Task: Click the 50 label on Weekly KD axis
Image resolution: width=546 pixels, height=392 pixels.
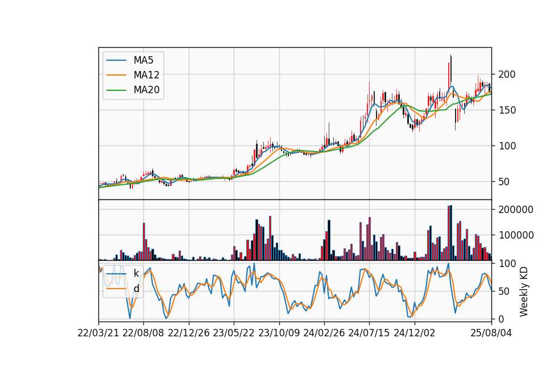Action: (x=504, y=291)
